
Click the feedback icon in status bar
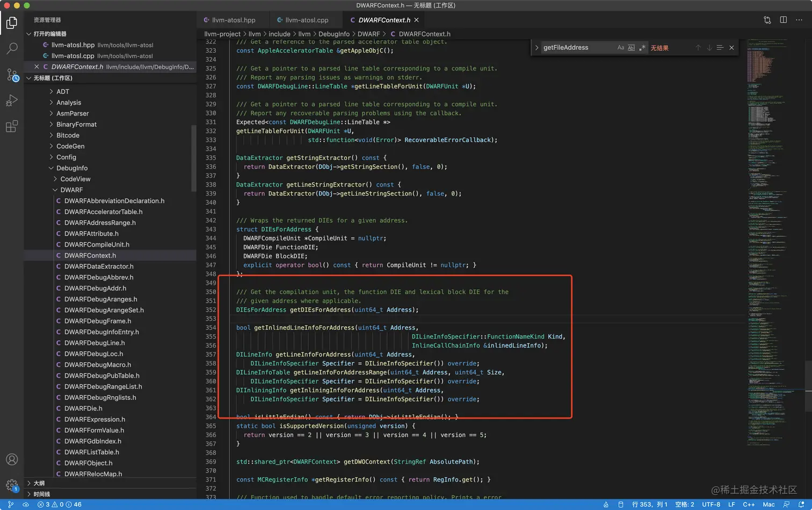786,505
